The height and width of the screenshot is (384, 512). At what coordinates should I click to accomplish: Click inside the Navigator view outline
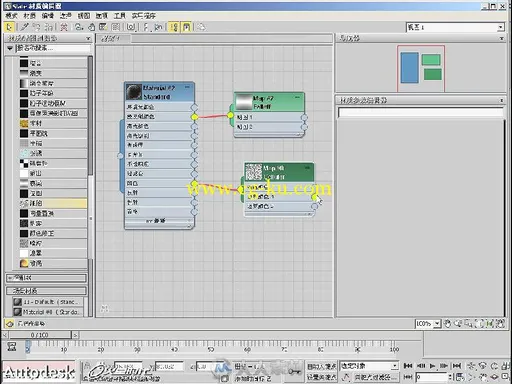421,68
